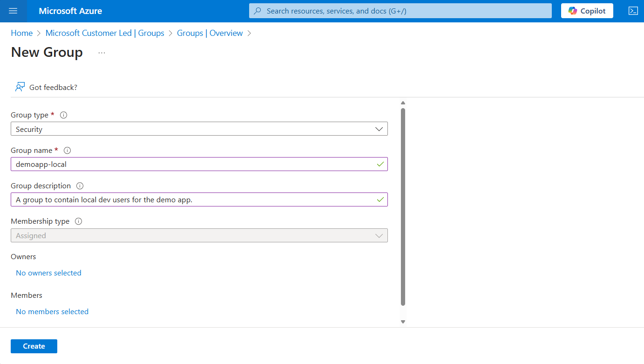The width and height of the screenshot is (644, 364).
Task: Click the Group type info icon
Action: pos(63,115)
